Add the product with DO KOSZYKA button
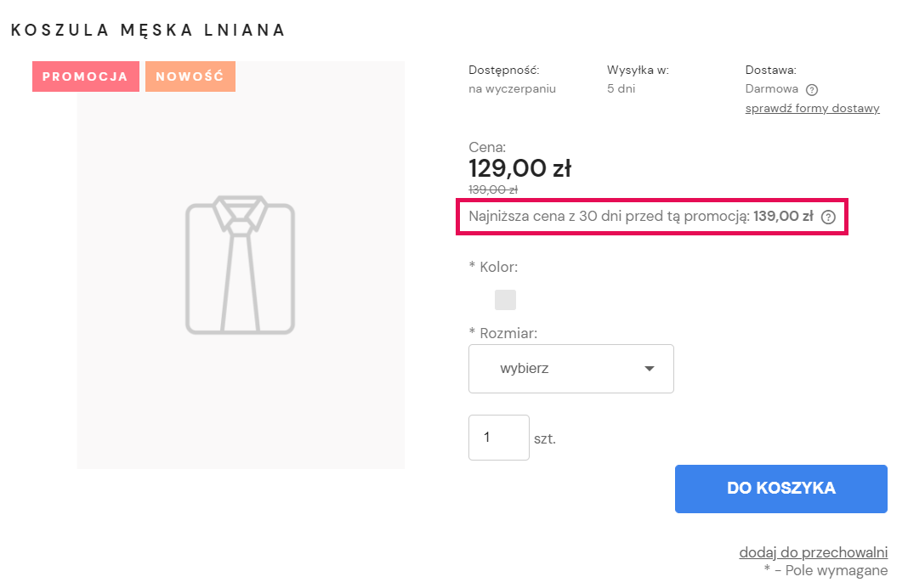This screenshot has width=908, height=588. [781, 489]
